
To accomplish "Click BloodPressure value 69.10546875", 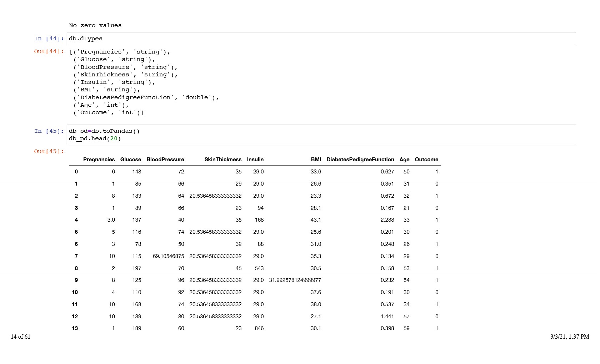I will [168, 256].
